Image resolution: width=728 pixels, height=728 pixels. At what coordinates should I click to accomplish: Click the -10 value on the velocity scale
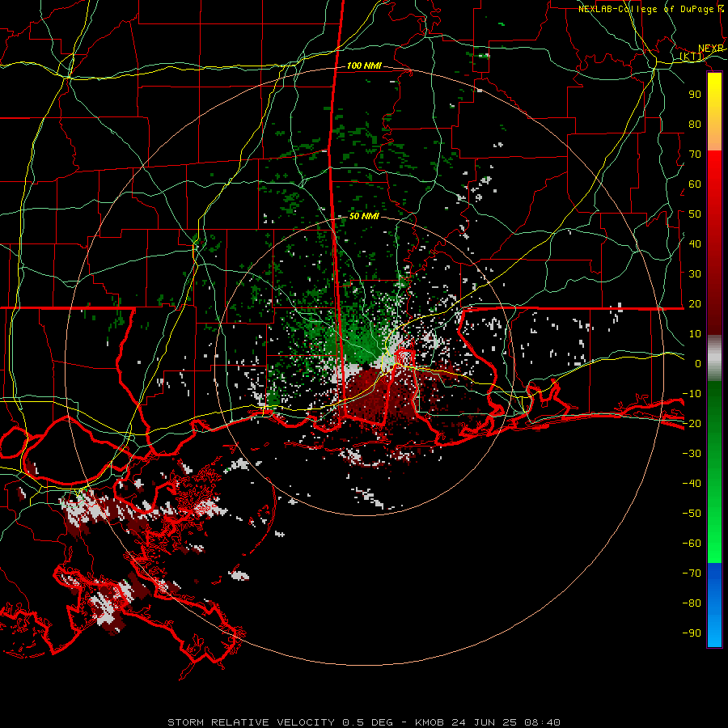(692, 394)
